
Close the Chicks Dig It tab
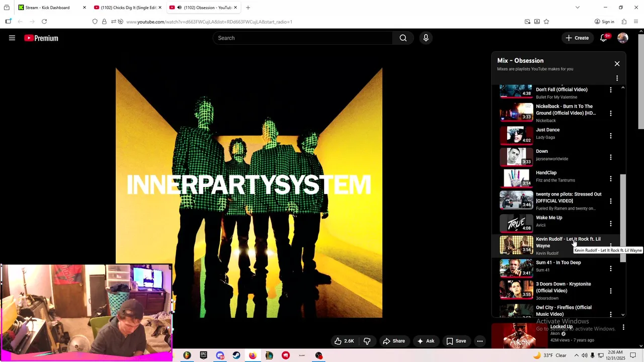pos(160,8)
